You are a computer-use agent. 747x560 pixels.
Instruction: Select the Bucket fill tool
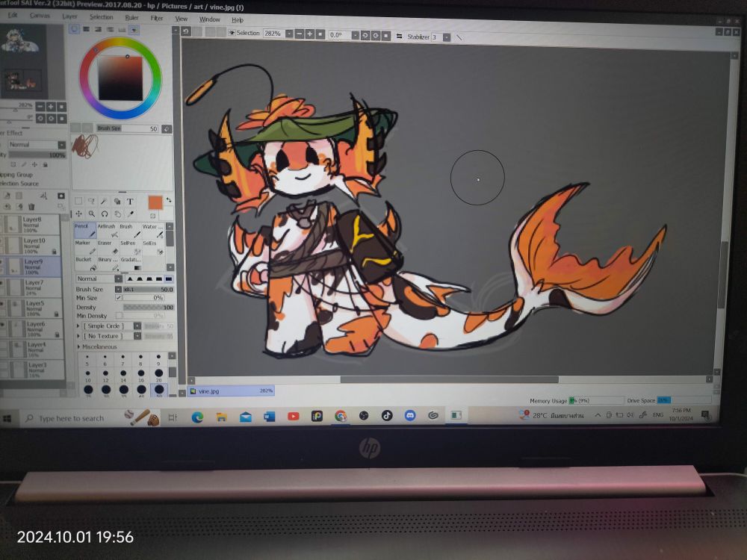click(85, 264)
